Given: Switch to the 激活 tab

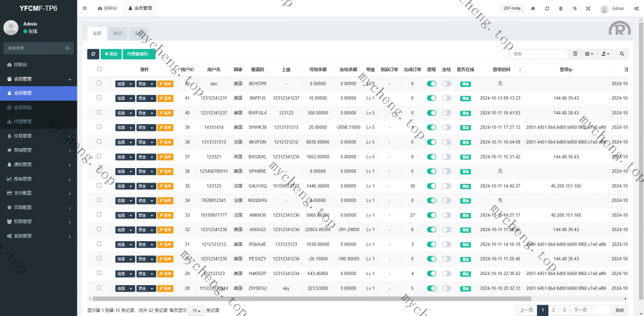Looking at the screenshot, I should 118,33.
